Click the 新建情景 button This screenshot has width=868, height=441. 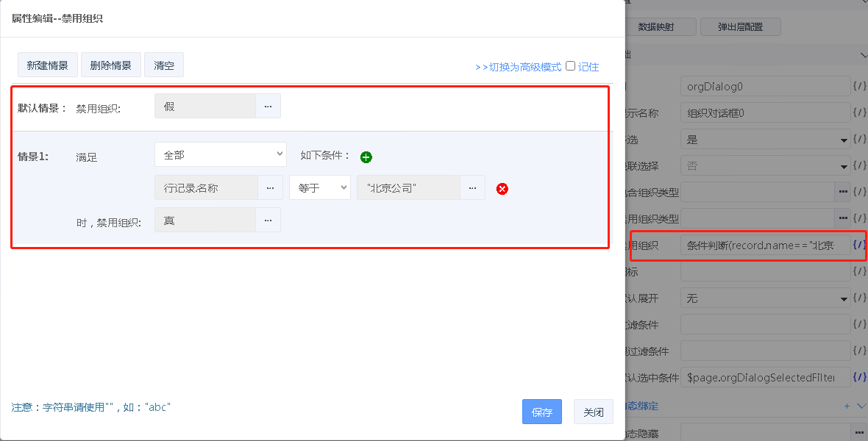(48, 65)
